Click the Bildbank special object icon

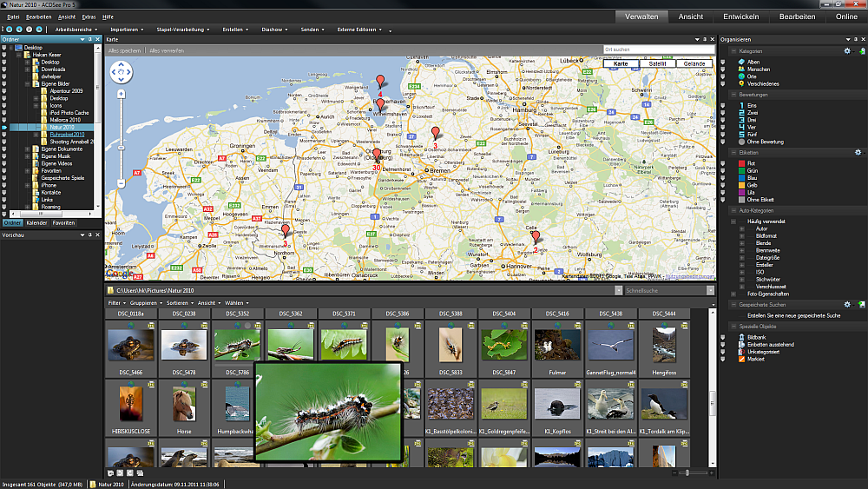coord(741,336)
